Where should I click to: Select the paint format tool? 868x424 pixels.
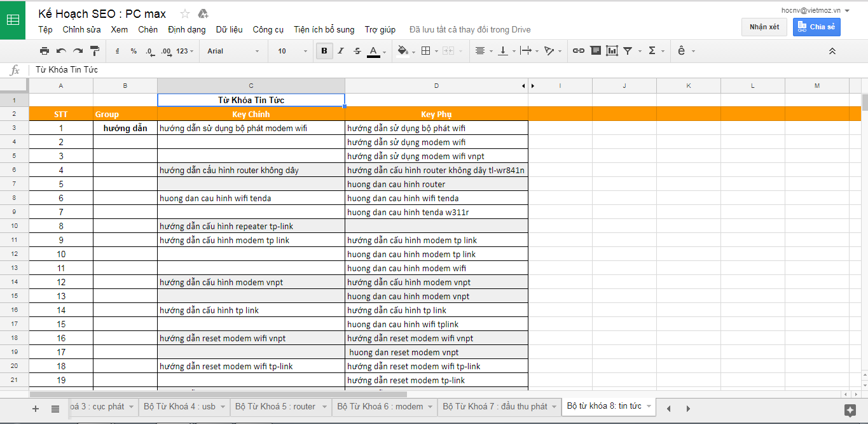click(x=95, y=51)
